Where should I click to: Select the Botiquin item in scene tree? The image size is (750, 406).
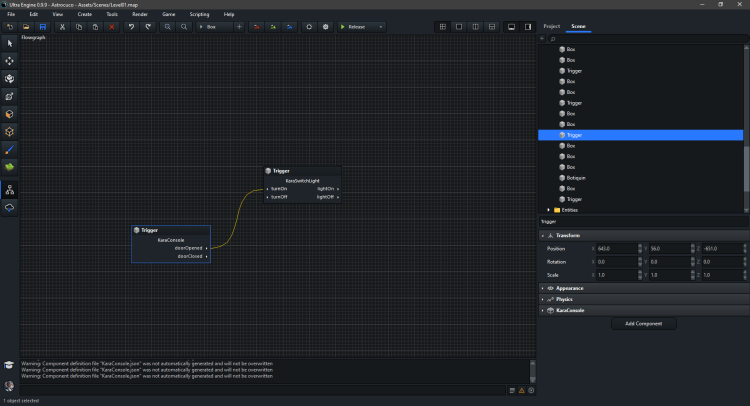(577, 178)
